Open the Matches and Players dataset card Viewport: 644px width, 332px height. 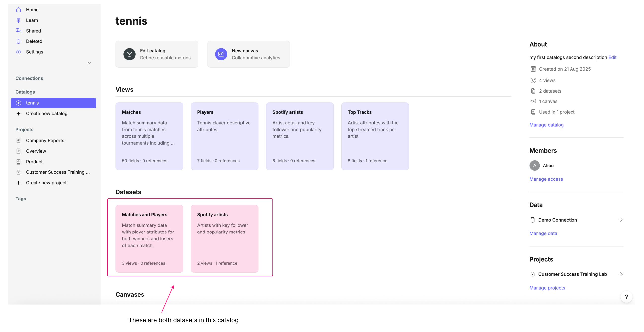(x=149, y=238)
